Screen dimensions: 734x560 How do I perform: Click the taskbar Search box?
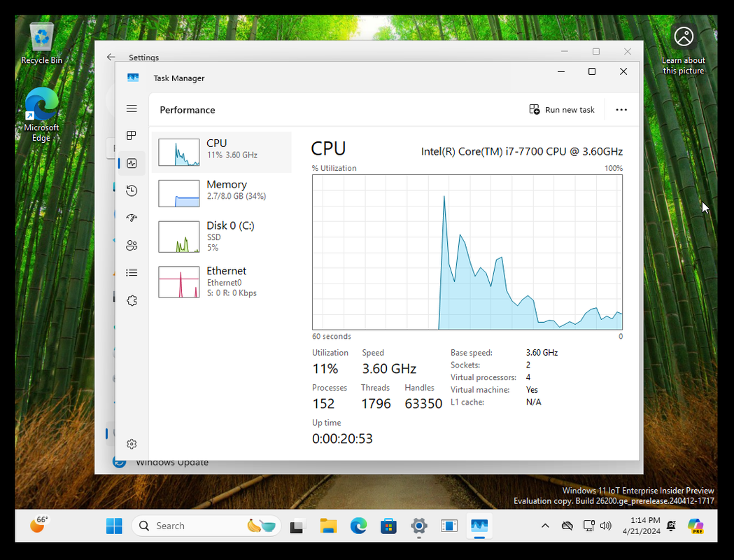coord(206,526)
